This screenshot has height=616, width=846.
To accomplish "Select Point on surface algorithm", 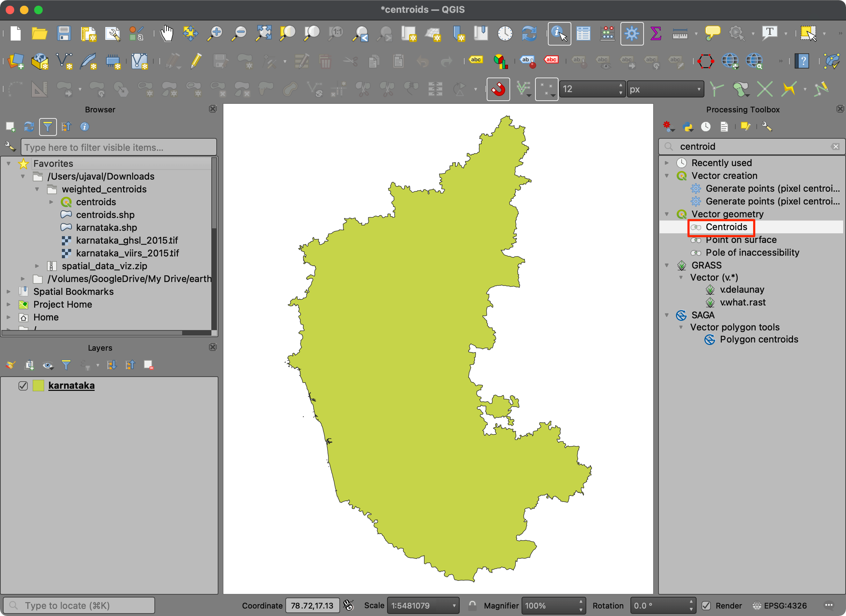I will [740, 240].
